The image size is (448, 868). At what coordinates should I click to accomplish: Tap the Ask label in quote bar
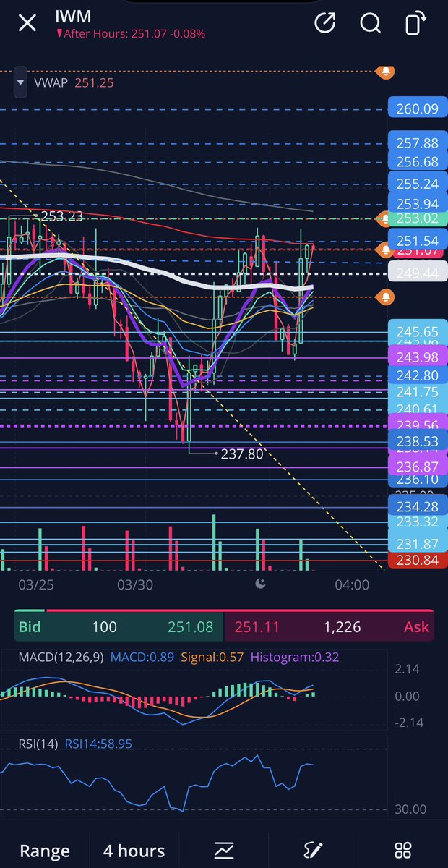tap(417, 627)
